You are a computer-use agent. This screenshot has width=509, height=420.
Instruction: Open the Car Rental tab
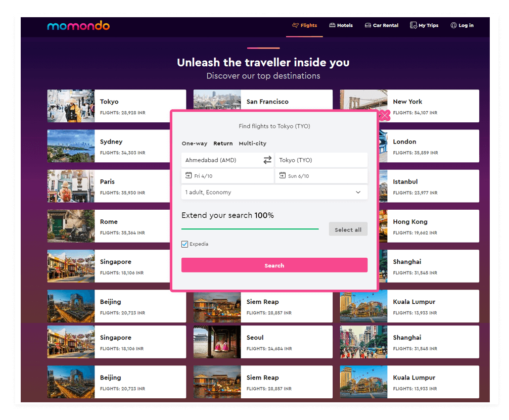[x=382, y=25]
